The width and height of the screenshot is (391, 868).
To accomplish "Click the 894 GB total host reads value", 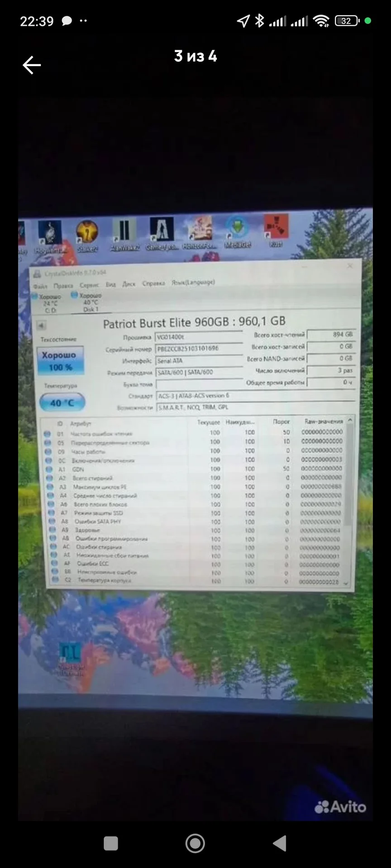I will coord(331,335).
